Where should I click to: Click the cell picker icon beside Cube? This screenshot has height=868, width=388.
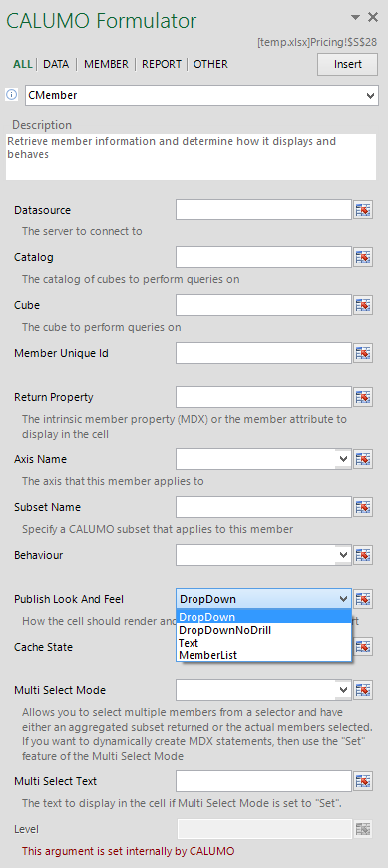tap(362, 305)
